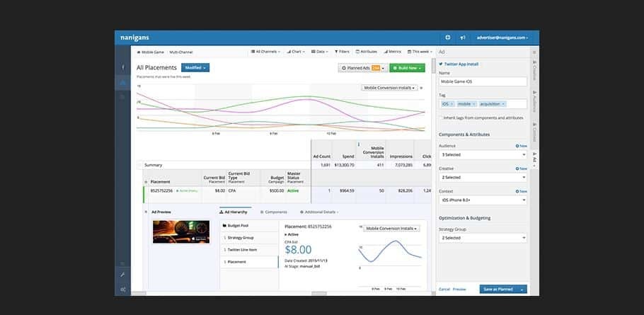Switch to the Components tab
The height and width of the screenshot is (315, 644).
click(x=274, y=212)
